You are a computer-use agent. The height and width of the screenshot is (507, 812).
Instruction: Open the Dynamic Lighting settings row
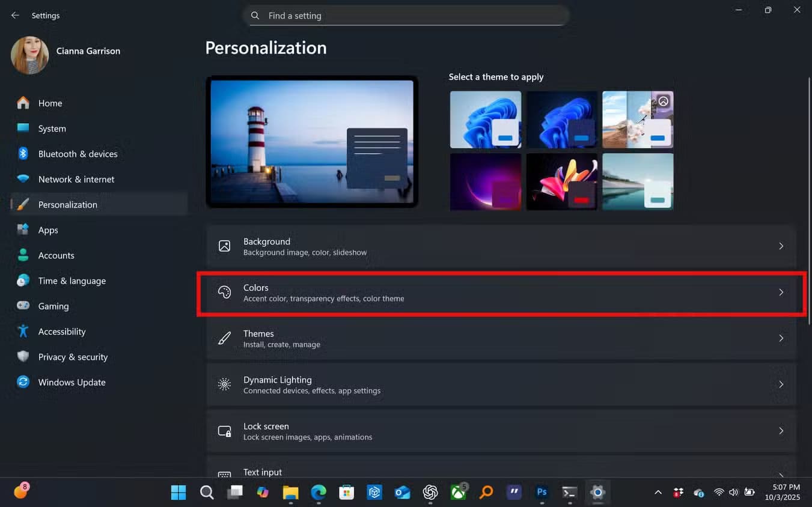[x=501, y=384]
